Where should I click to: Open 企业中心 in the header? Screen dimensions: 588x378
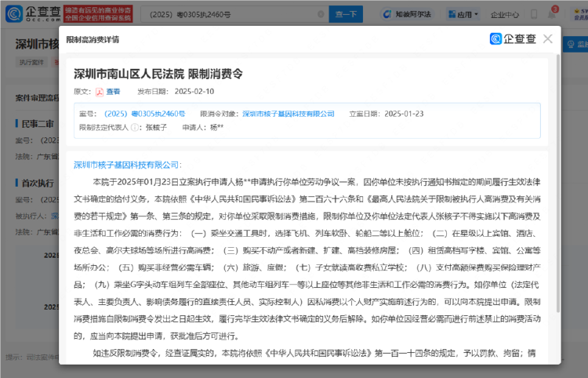(505, 15)
